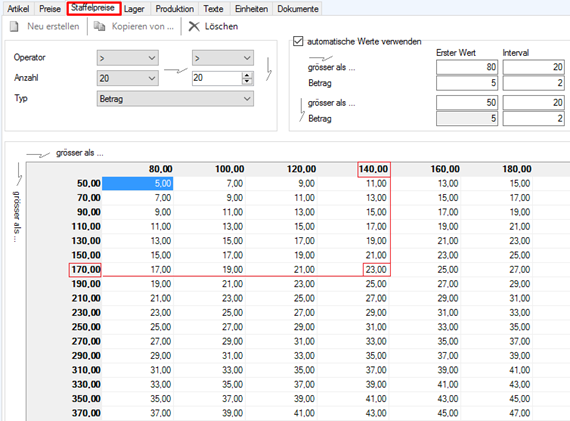Screen dimensions: 570x421
Task: Click the 140,00 column header
Action: 374,169
